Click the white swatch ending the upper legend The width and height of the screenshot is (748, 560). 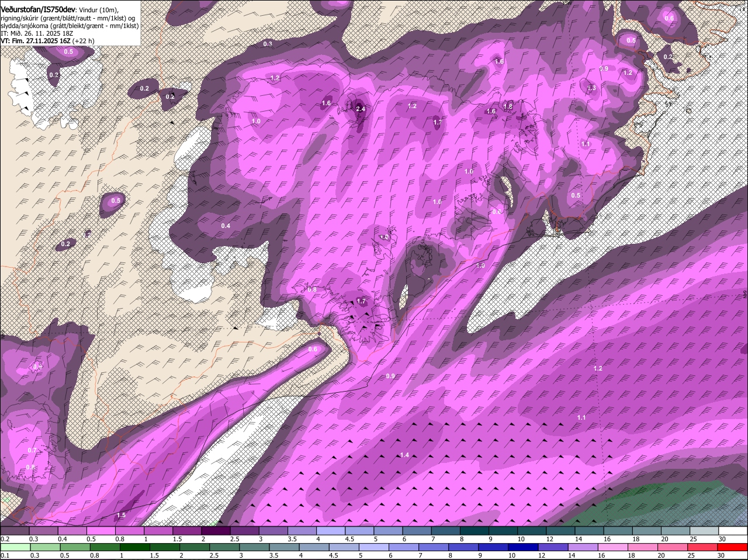coord(733,531)
